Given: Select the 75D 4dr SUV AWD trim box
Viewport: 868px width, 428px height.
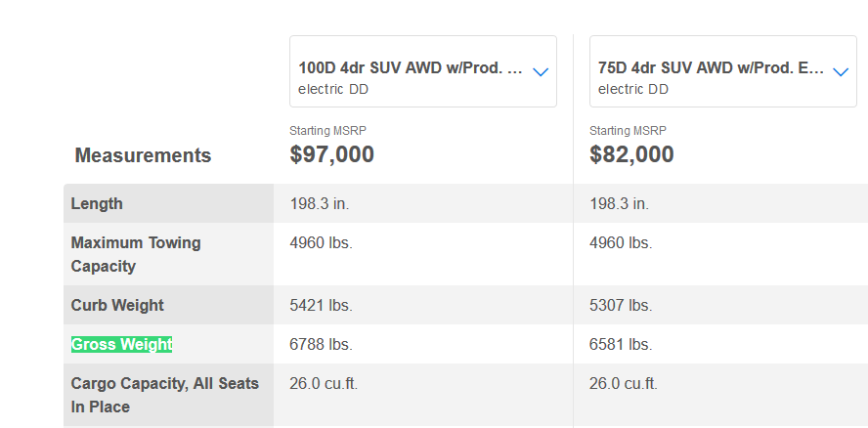Looking at the screenshot, I should click(x=723, y=71).
